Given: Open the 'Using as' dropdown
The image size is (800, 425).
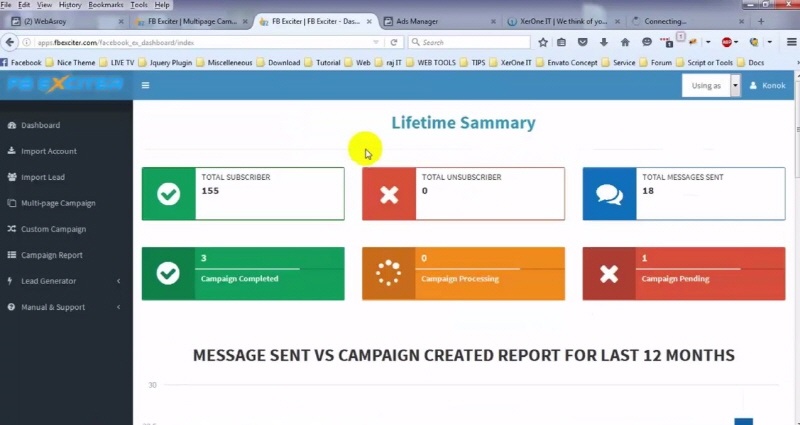Looking at the screenshot, I should (x=711, y=85).
